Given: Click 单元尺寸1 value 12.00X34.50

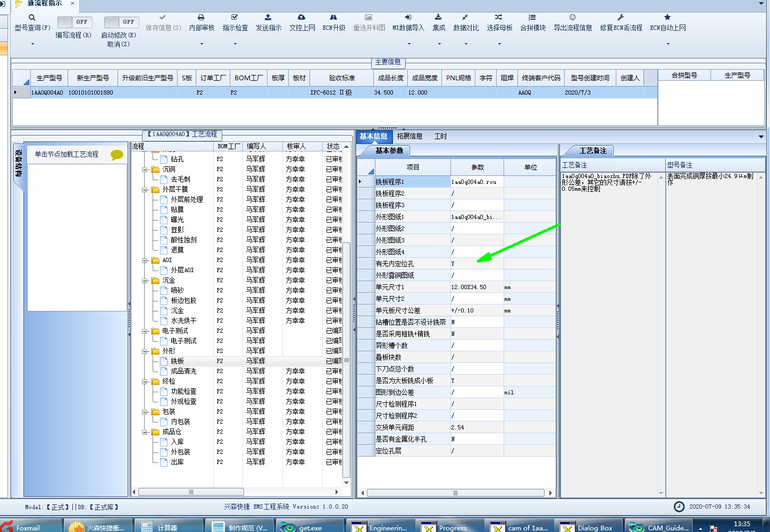Looking at the screenshot, I should [477, 287].
